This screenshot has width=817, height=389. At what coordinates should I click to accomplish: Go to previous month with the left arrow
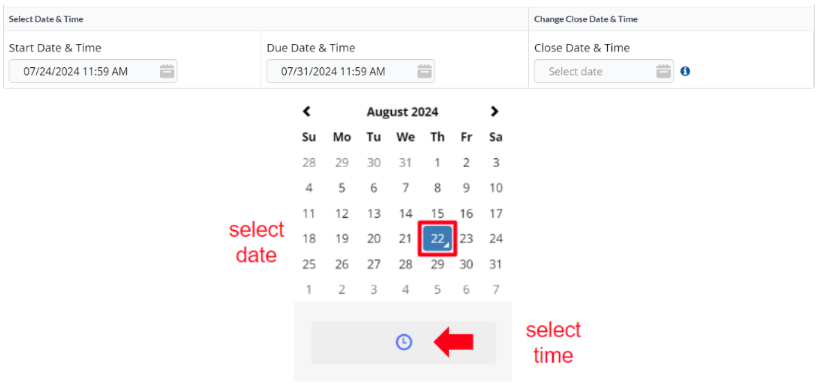[x=307, y=111]
